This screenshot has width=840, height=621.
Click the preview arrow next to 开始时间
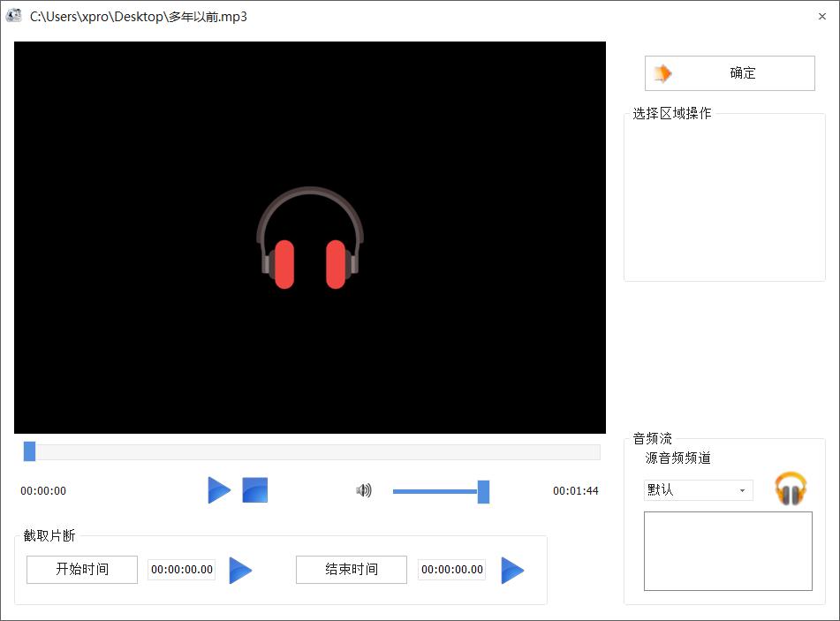[240, 570]
